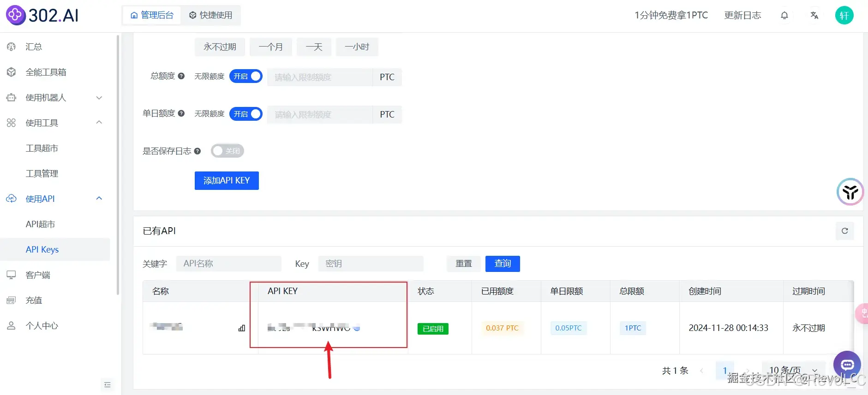This screenshot has height=395, width=868.
Task: Click the 重置 button
Action: pyautogui.click(x=464, y=264)
